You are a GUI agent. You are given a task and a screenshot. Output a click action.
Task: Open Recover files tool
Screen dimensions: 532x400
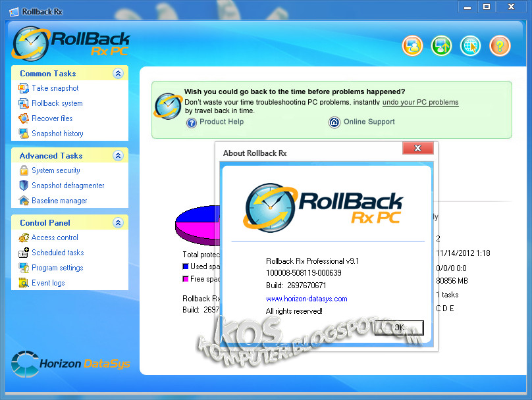click(x=24, y=118)
